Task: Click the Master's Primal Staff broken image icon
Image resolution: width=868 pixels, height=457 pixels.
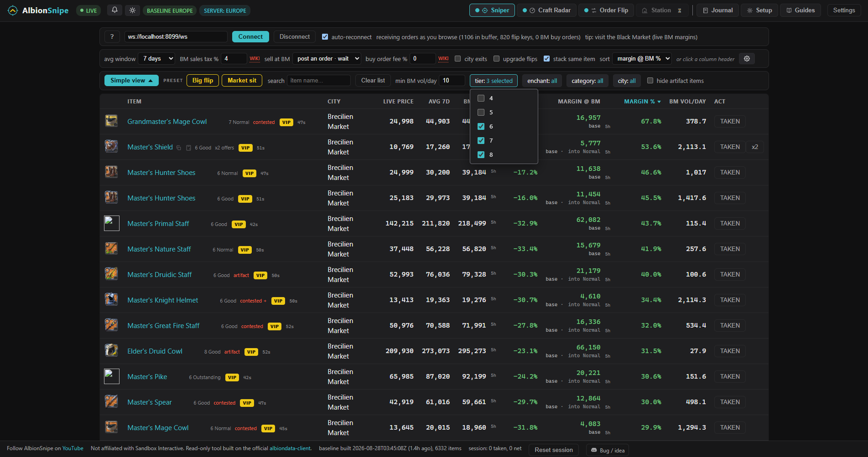Action: (x=111, y=223)
